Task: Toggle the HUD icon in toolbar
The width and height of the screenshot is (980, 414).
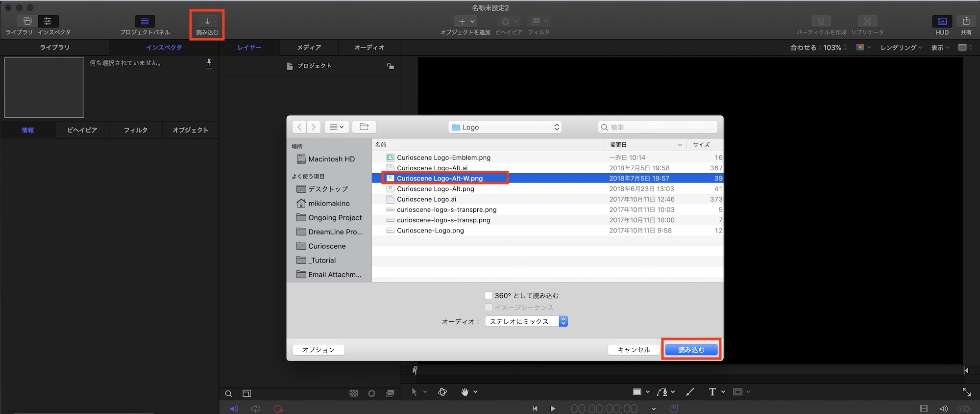Action: pyautogui.click(x=942, y=22)
